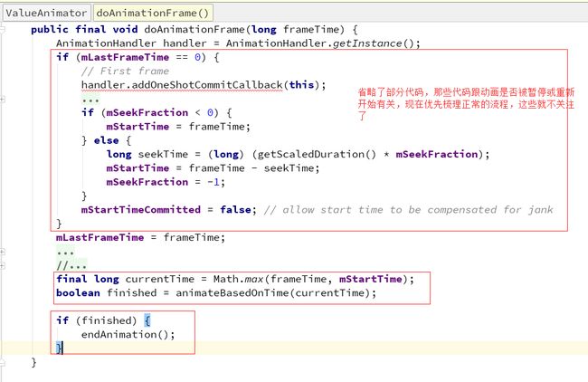Click the doAnimationFrame method name in signature
Viewport: 588px width, 382px height.
click(194, 29)
